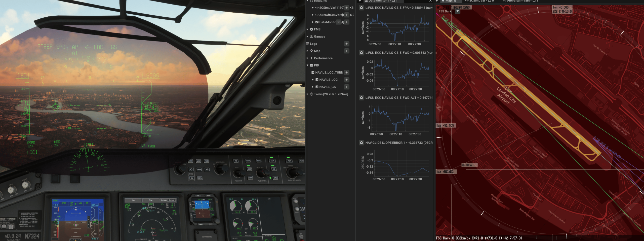The image size is (644, 241).
Task: Select the Plan tab on MFD
Action: (150, 200)
